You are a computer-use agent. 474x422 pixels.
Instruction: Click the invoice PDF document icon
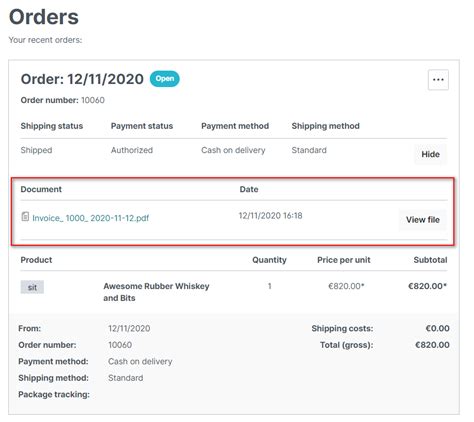(x=25, y=217)
